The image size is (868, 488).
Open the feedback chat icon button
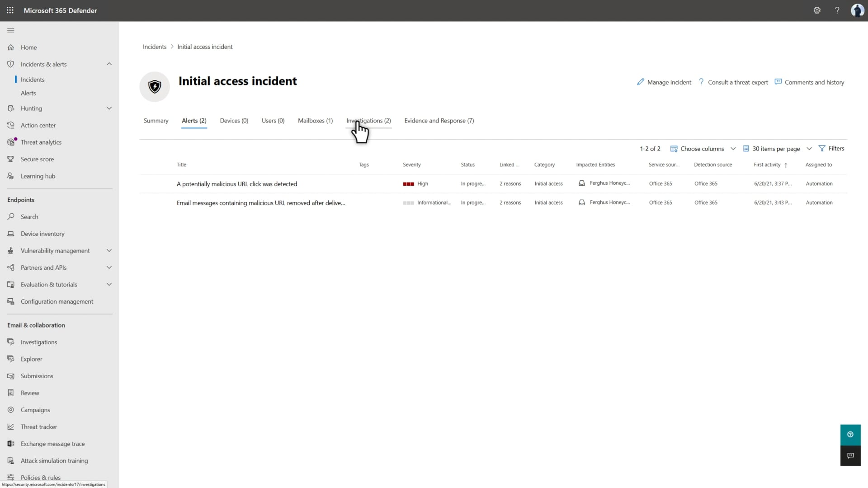point(850,455)
